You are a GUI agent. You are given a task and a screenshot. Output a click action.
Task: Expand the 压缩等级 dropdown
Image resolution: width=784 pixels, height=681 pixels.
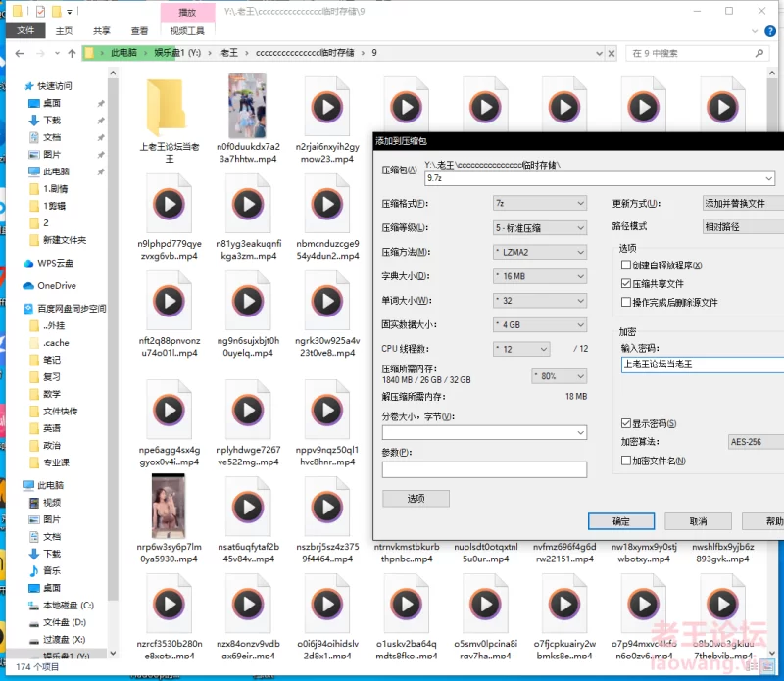pyautogui.click(x=538, y=227)
